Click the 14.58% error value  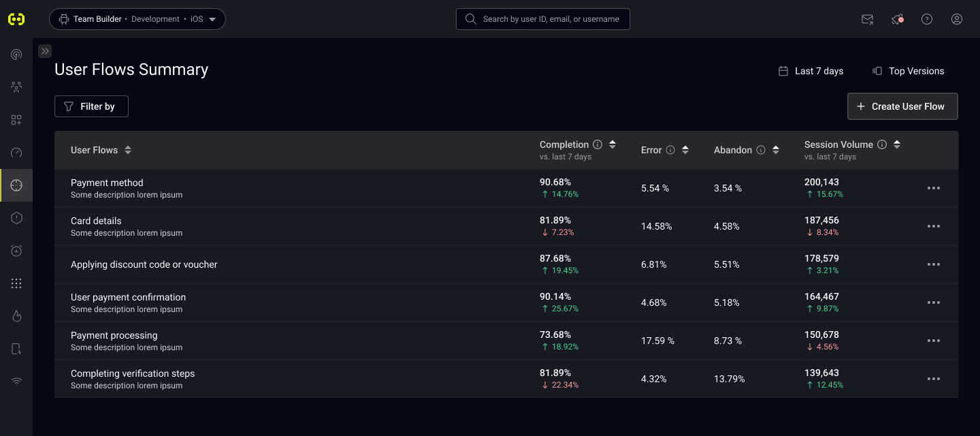(x=657, y=226)
